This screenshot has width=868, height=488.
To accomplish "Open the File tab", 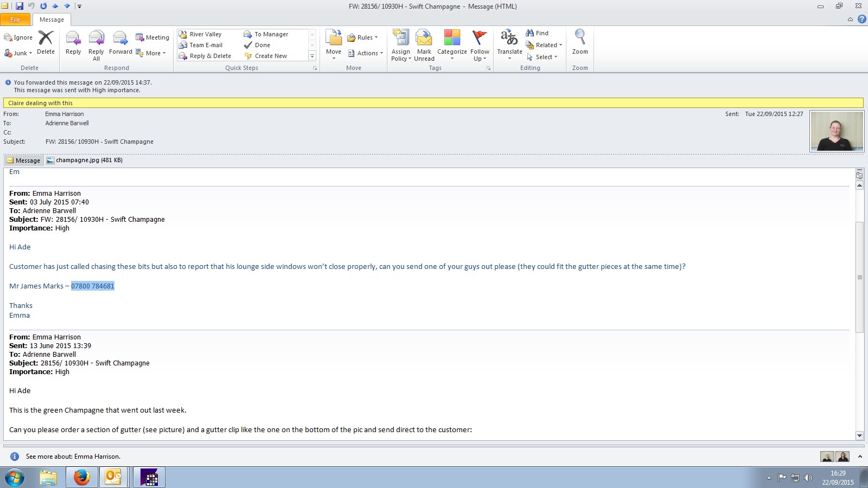I will (15, 20).
